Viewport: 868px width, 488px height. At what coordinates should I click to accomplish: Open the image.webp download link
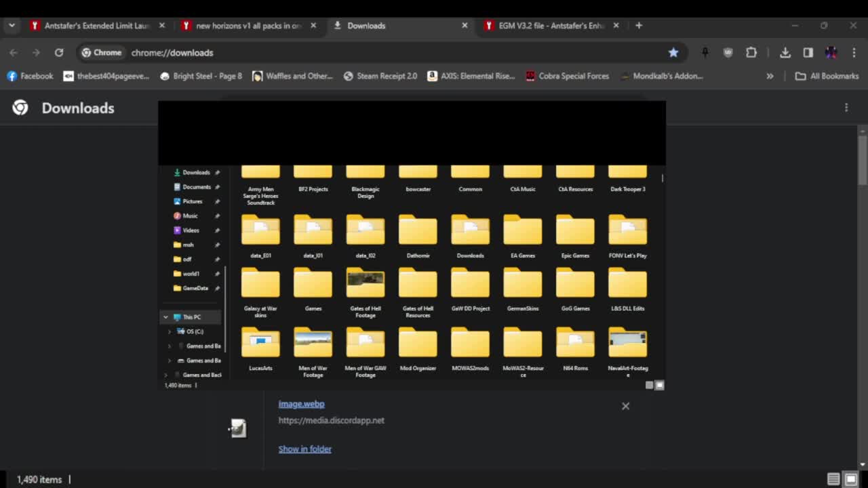tap(301, 403)
